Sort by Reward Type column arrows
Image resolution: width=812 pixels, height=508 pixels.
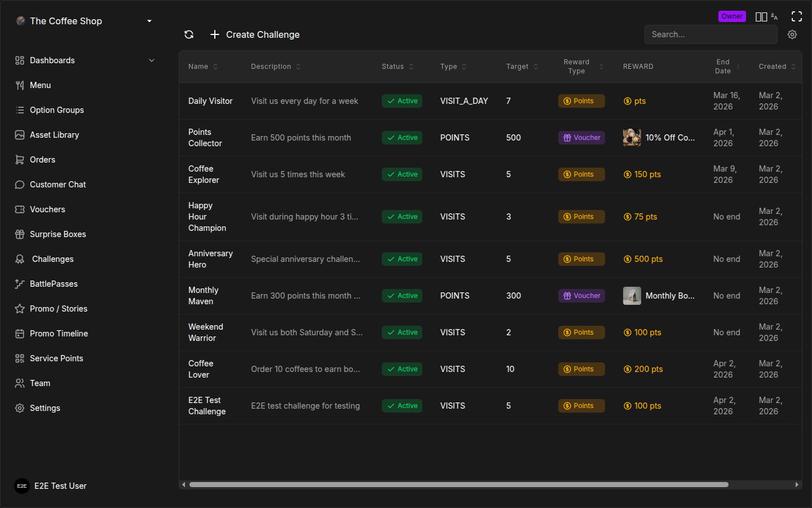click(601, 67)
